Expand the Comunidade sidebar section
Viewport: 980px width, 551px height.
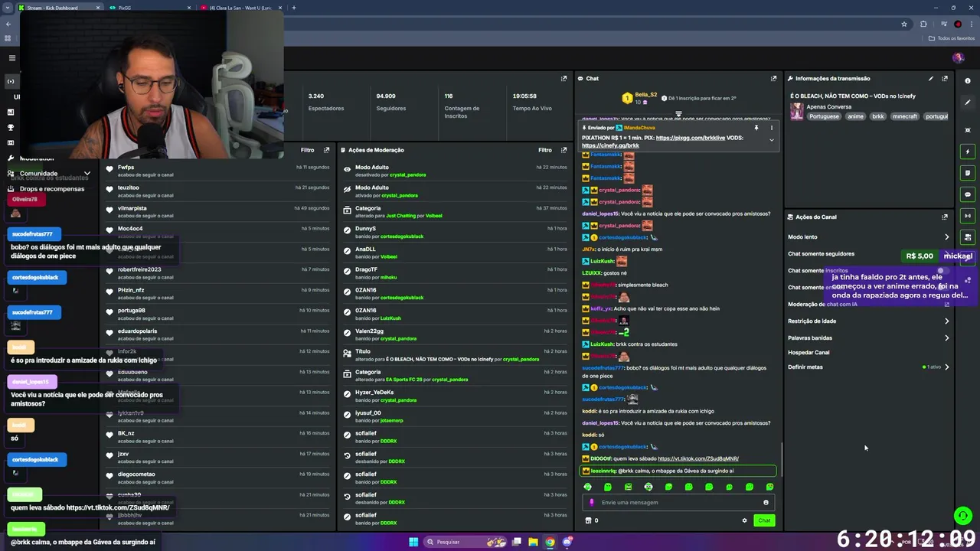point(87,174)
